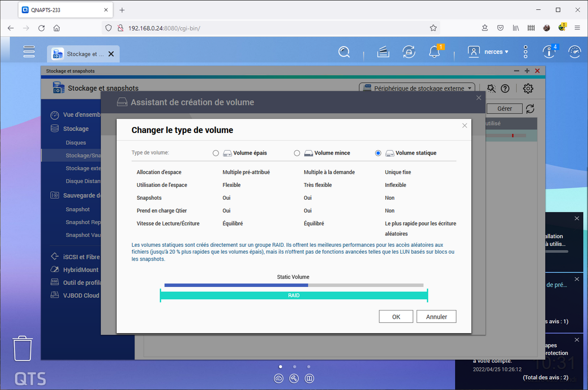Close the Assistant de création de volume window
This screenshot has width=588, height=390.
(x=479, y=98)
